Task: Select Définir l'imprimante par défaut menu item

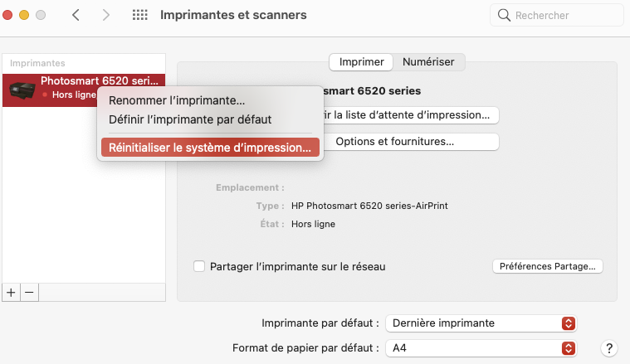Action: point(190,119)
